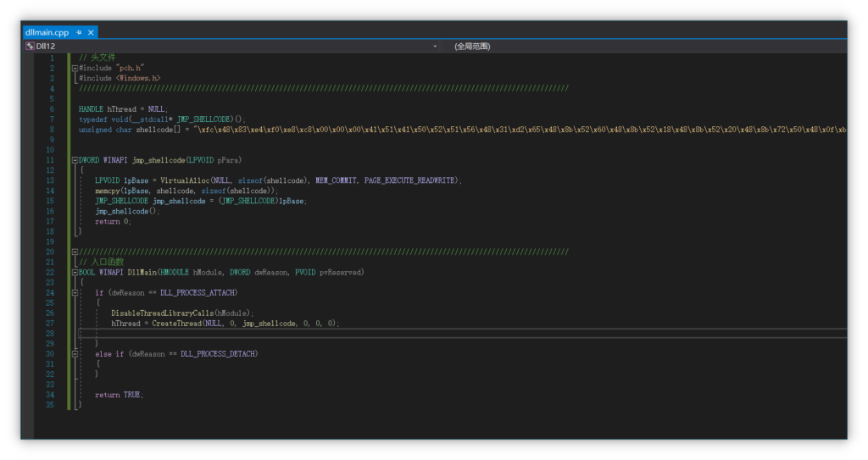Viewport: 868px width, 460px height.
Task: Click the DWORD WINAPI jmp_shellcode signature
Action: pos(160,160)
